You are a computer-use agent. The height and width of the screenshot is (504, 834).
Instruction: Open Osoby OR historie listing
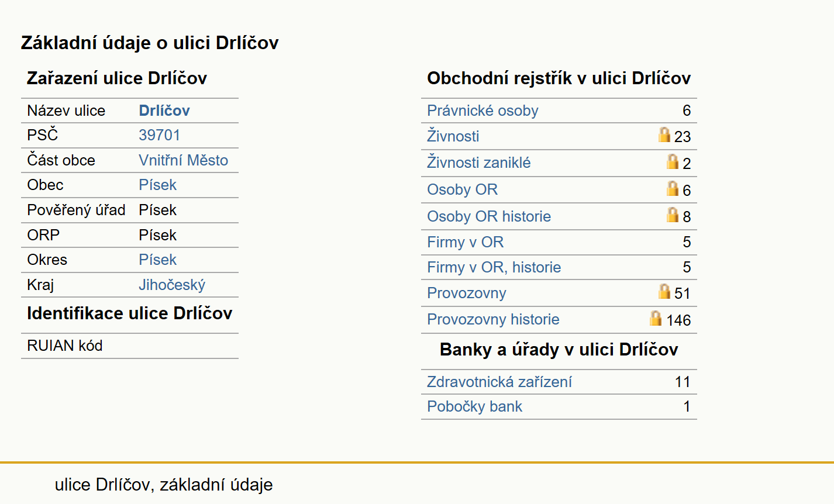pos(488,216)
